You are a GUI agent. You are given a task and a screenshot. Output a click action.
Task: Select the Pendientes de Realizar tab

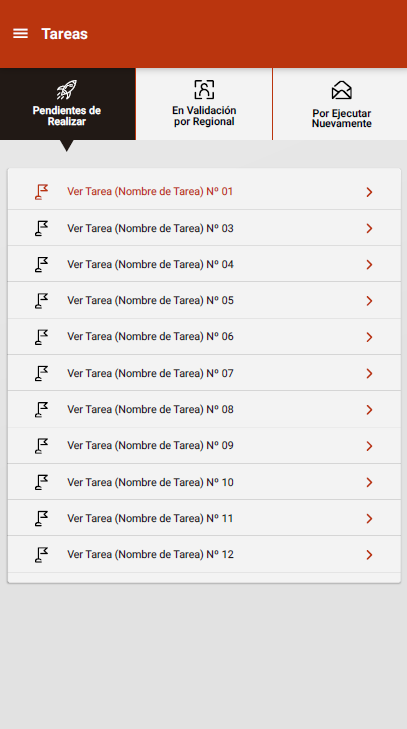pyautogui.click(x=67, y=104)
